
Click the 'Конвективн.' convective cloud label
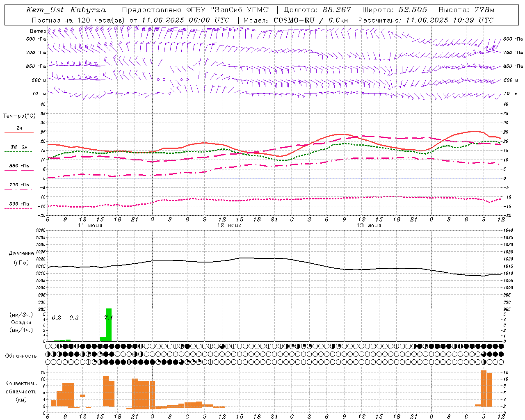point(21,383)
